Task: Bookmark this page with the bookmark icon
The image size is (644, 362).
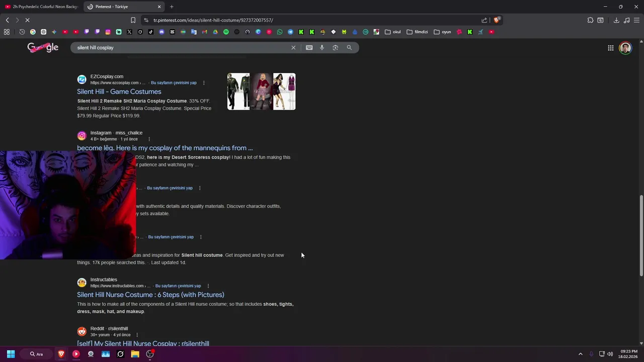Action: click(x=133, y=20)
